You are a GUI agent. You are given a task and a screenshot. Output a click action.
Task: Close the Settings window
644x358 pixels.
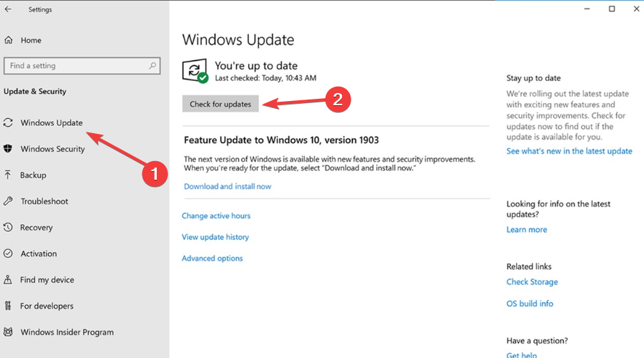click(636, 9)
